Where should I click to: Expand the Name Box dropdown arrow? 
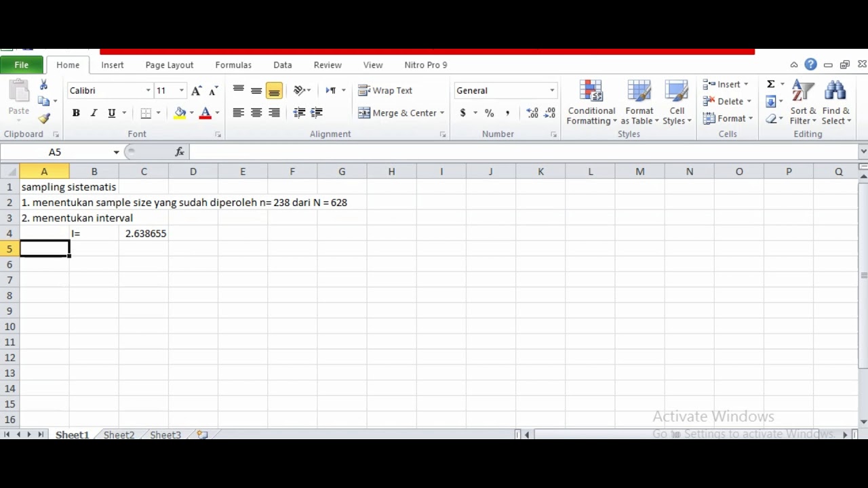point(116,152)
